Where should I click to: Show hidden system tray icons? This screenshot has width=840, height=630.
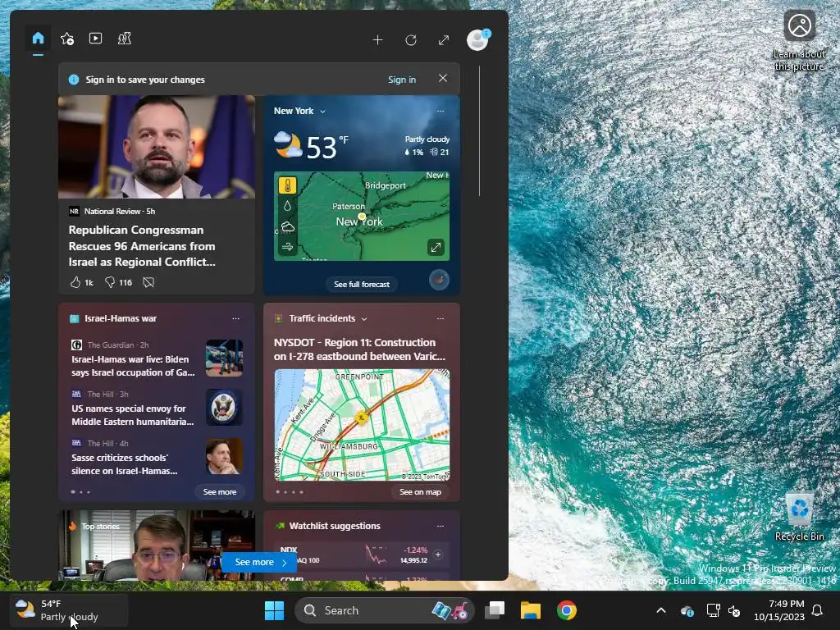coord(661,610)
